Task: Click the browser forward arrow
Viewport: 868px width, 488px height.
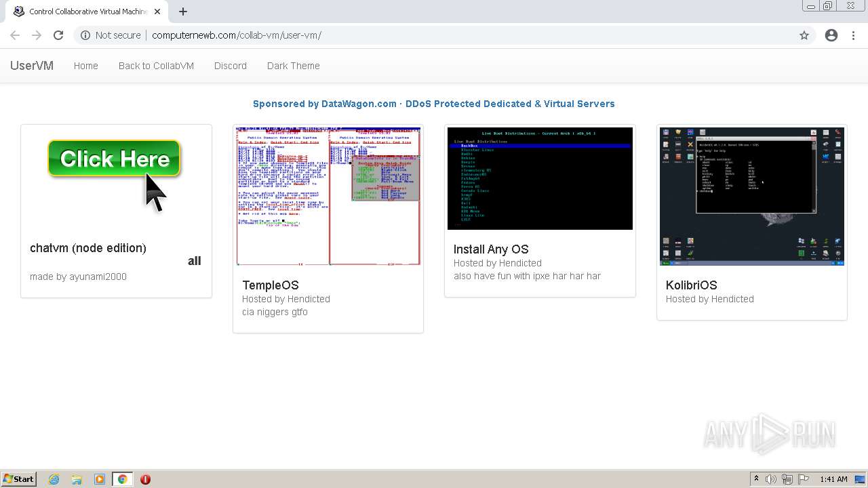Action: [x=37, y=35]
